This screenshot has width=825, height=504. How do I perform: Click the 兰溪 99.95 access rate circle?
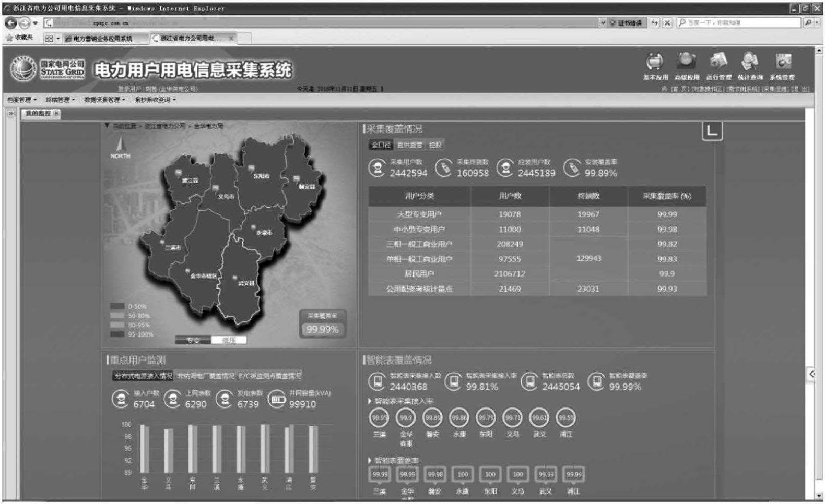coord(380,417)
